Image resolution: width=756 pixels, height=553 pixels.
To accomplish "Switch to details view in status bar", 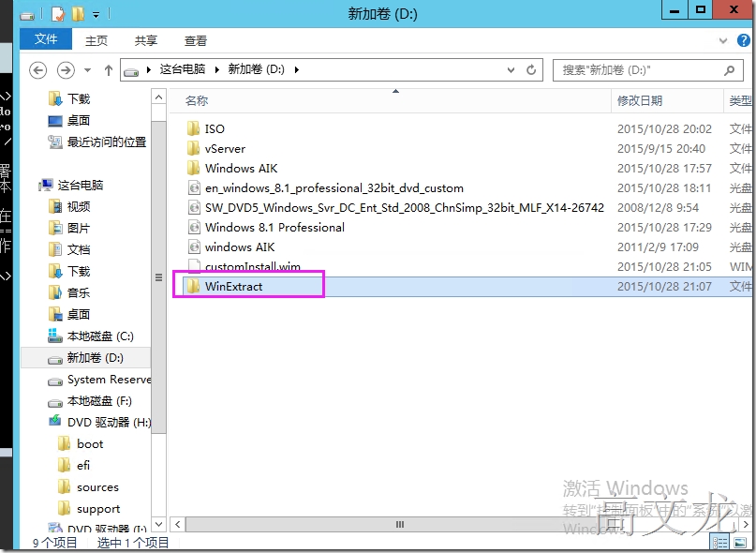I will [x=720, y=543].
